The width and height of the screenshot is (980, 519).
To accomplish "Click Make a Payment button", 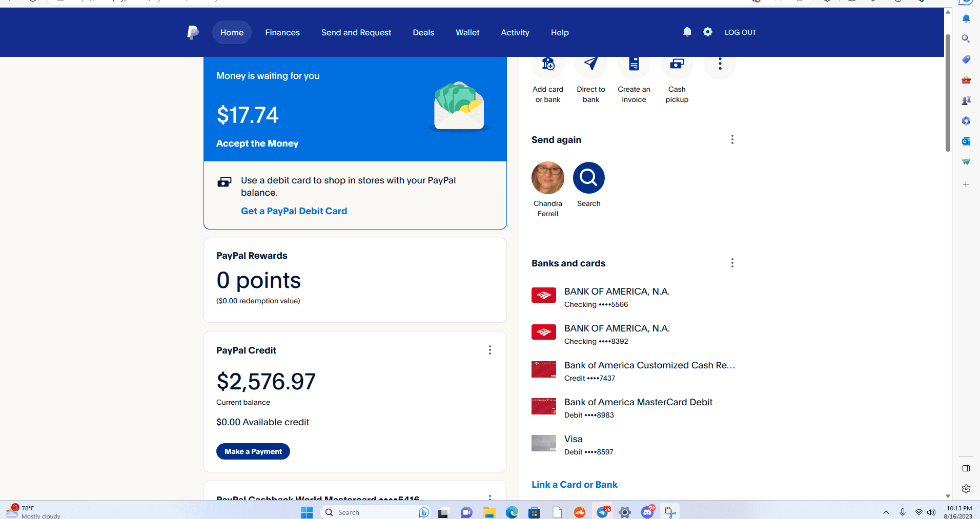I will click(253, 451).
